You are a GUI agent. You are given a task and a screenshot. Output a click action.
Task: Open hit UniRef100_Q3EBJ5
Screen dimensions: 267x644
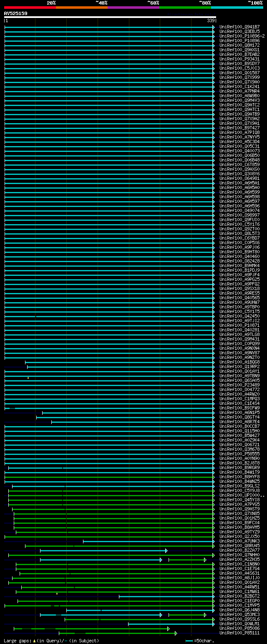click(239, 31)
